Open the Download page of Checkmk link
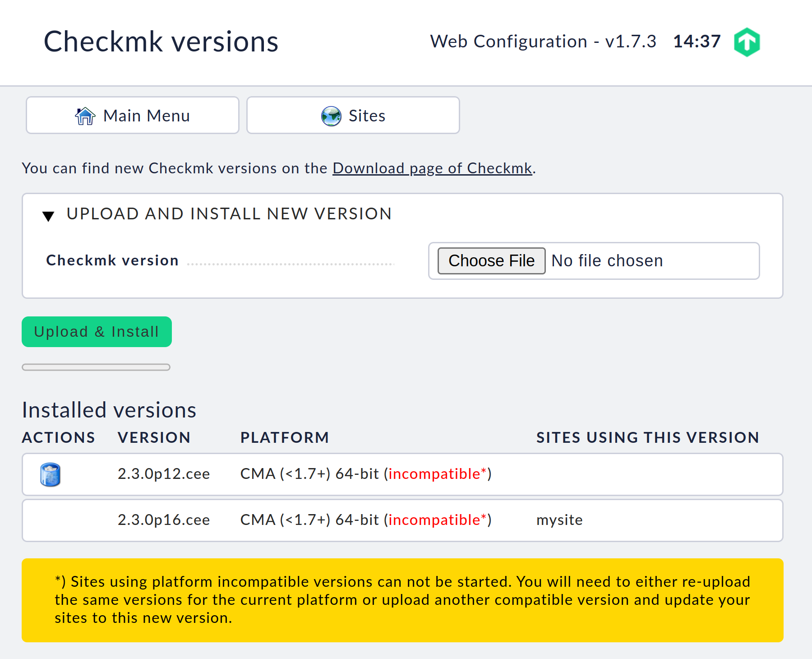 point(432,168)
